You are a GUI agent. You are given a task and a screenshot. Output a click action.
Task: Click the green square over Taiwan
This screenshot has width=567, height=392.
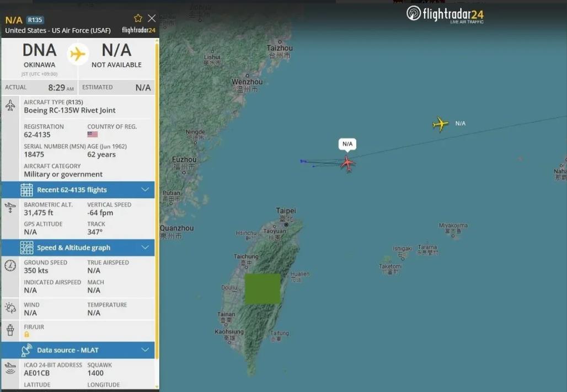(x=263, y=289)
